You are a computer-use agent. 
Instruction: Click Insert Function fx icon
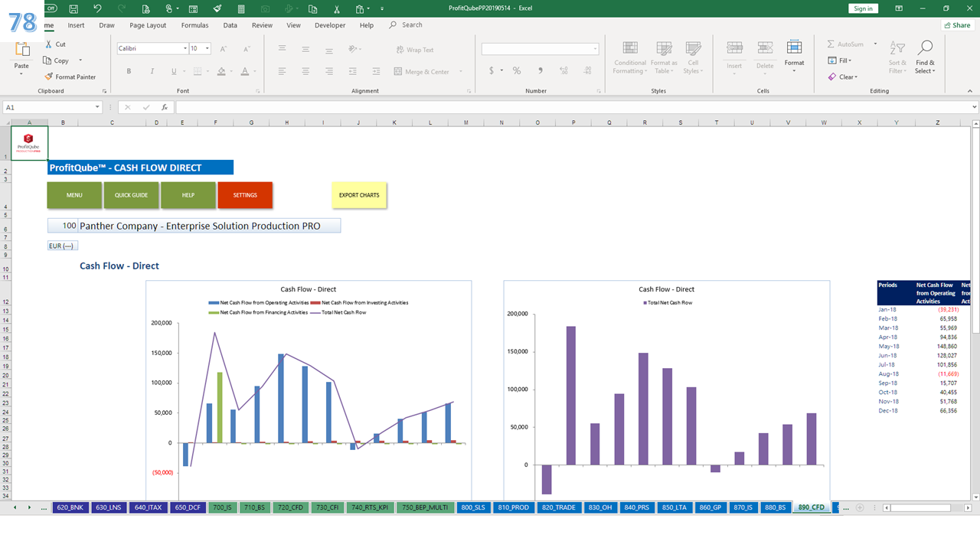coord(164,108)
